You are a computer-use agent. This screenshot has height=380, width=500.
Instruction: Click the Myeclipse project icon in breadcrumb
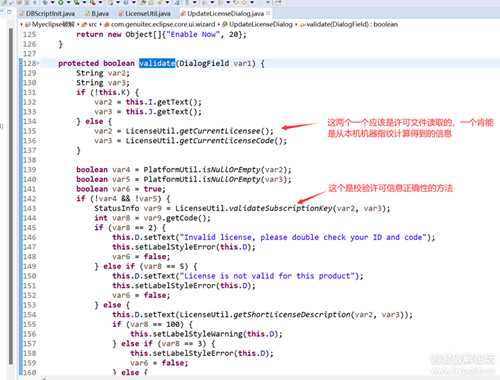pyautogui.click(x=28, y=24)
